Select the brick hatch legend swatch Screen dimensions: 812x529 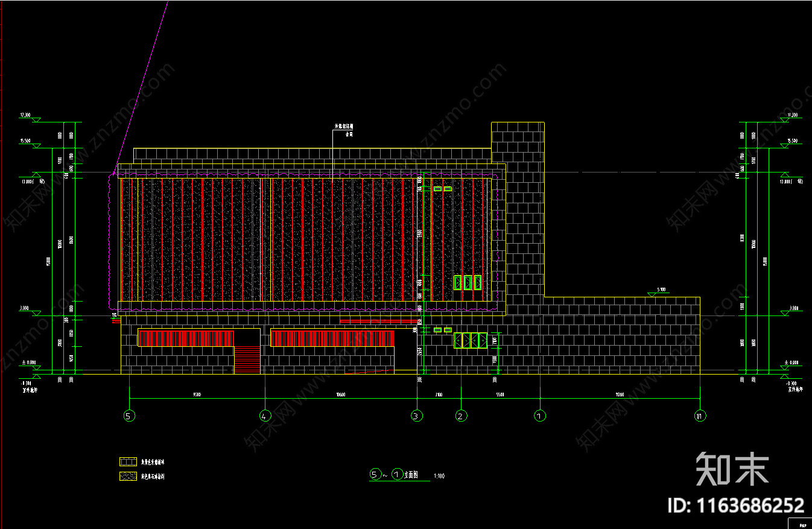point(128,462)
